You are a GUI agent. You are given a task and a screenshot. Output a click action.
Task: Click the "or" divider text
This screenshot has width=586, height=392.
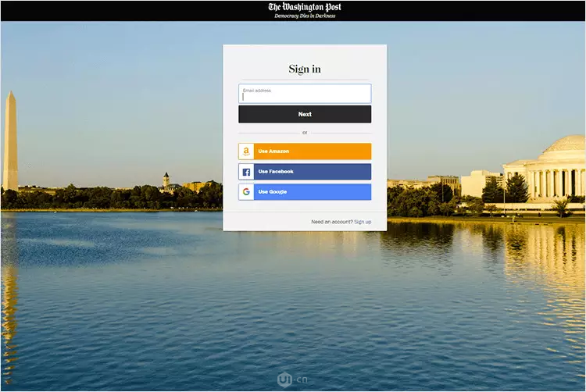[x=305, y=133]
